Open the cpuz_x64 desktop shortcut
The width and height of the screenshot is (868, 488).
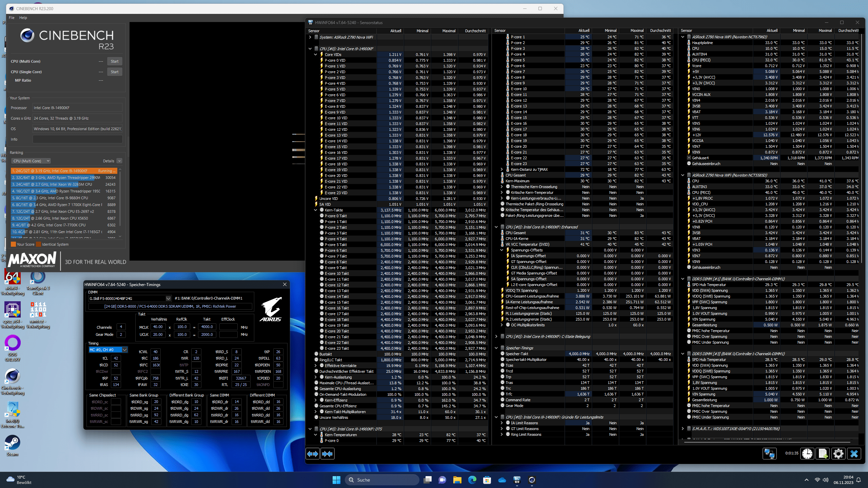[13, 315]
